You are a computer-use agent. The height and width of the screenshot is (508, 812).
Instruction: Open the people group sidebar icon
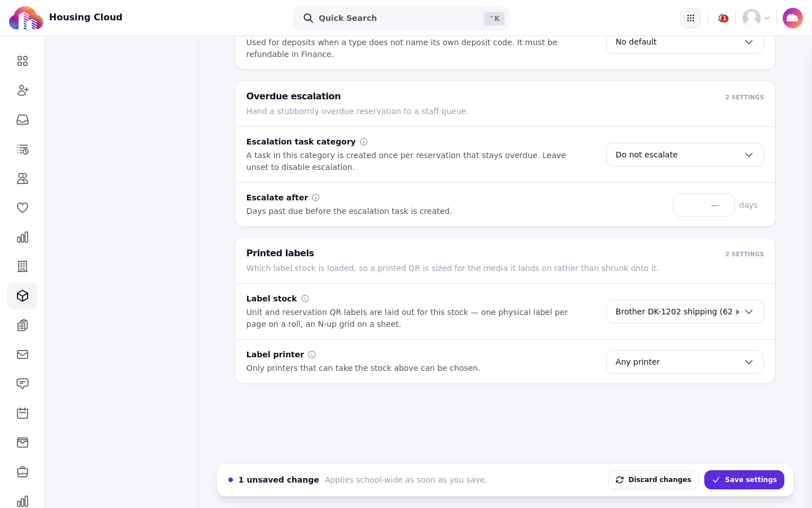(23, 178)
